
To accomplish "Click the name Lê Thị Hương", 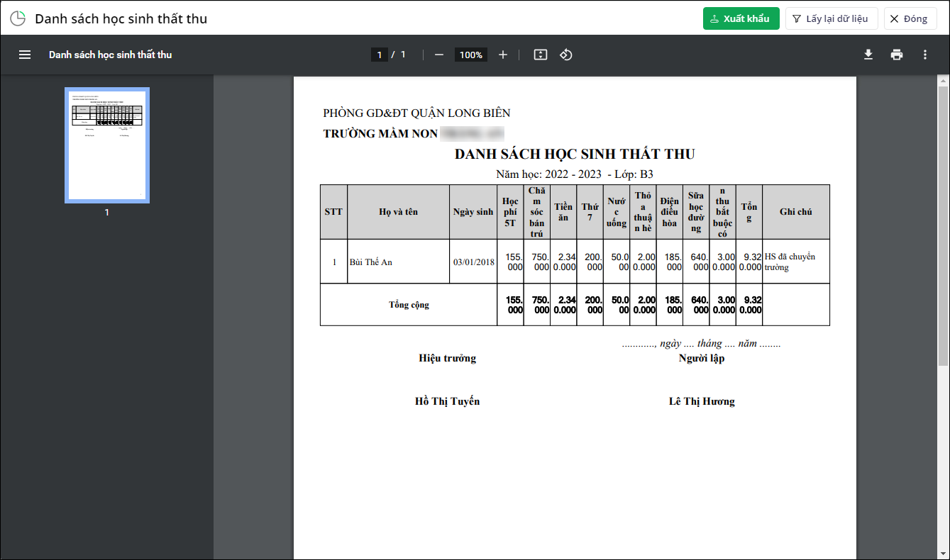I will tap(702, 401).
